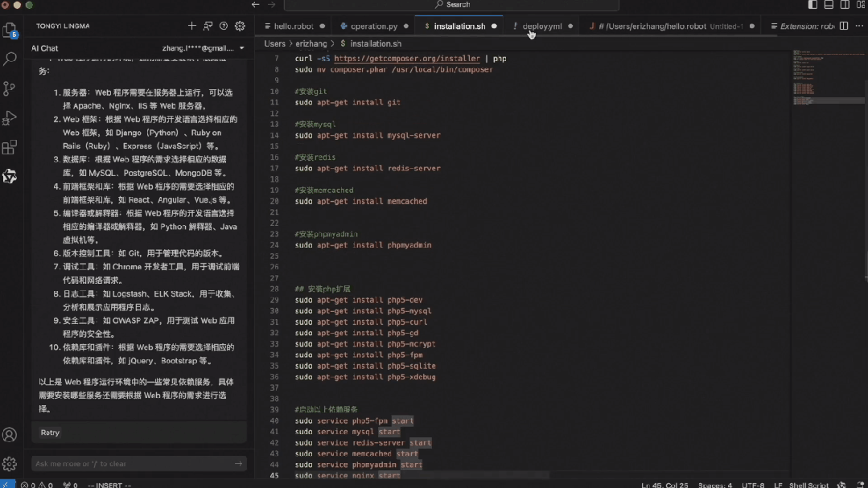Open the Run and Debug view

10,118
